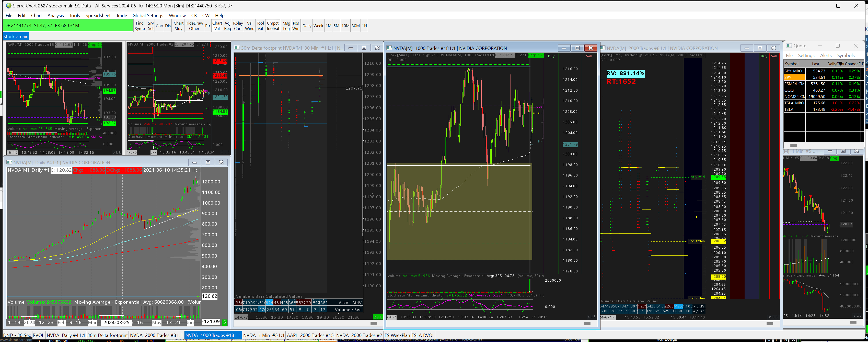Image resolution: width=868 pixels, height=342 pixels.
Task: Open the Msg Log message log
Action: coord(286,26)
